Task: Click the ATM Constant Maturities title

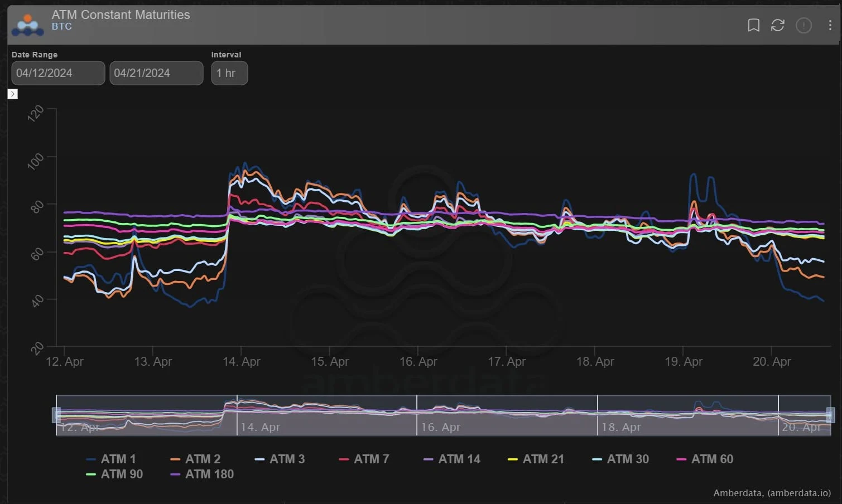Action: tap(121, 15)
